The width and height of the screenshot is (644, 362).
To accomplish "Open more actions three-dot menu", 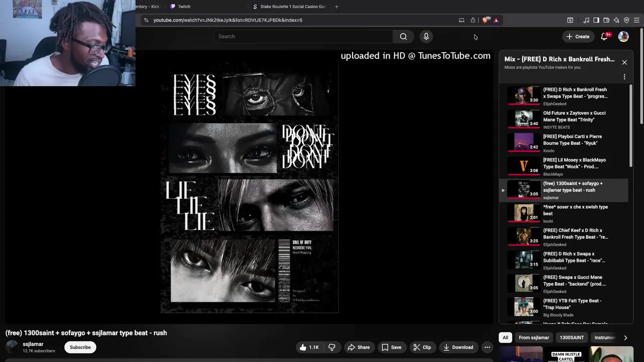I will click(487, 347).
